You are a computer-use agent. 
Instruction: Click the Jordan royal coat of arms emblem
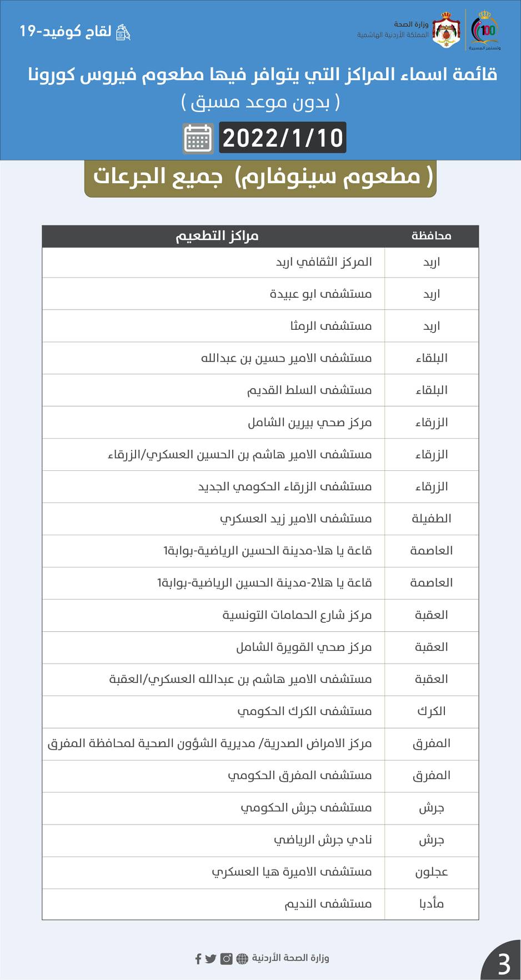tap(446, 30)
